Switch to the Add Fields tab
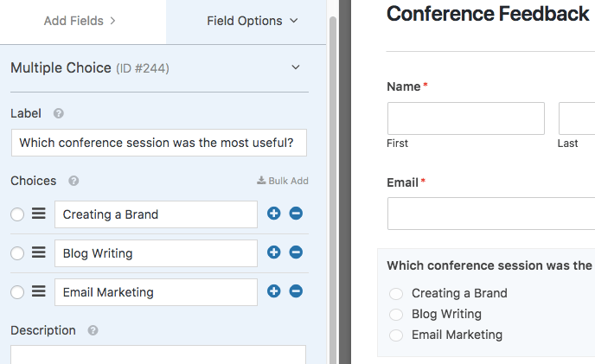Viewport: 595px width, 364px height. click(x=80, y=21)
